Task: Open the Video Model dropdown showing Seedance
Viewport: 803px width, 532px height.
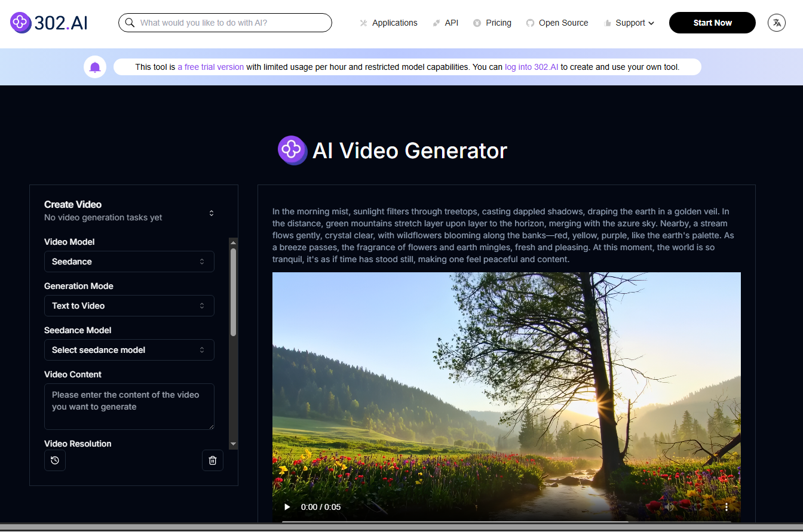Action: coord(129,262)
